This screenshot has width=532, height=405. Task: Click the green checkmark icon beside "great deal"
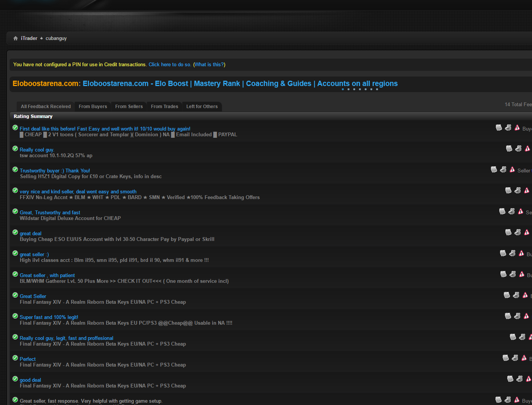click(x=15, y=232)
